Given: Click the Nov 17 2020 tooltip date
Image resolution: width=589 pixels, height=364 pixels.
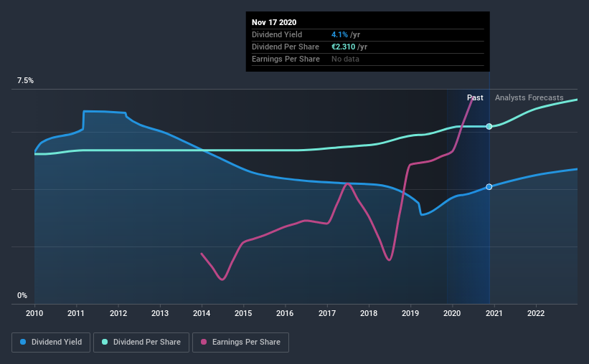Looking at the screenshot, I should coord(274,22).
